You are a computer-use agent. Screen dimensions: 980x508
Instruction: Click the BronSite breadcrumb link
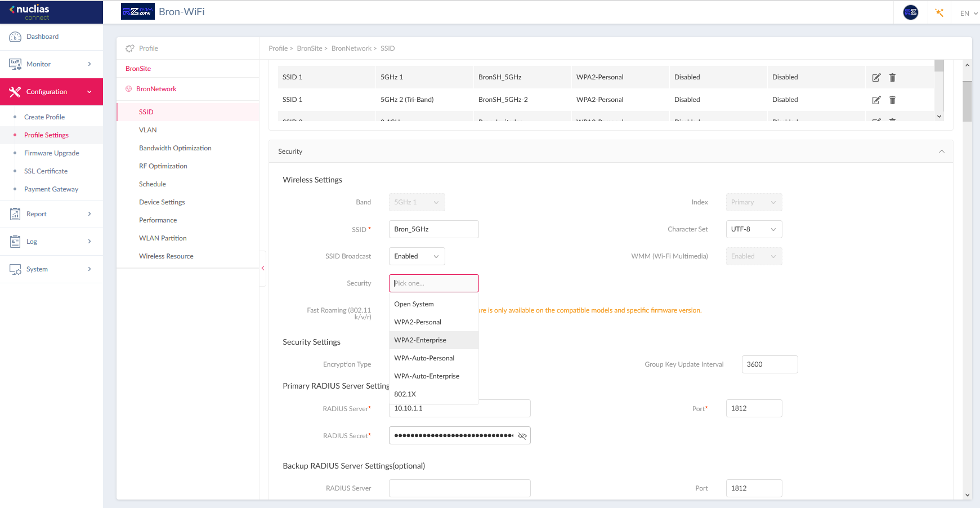click(x=309, y=48)
